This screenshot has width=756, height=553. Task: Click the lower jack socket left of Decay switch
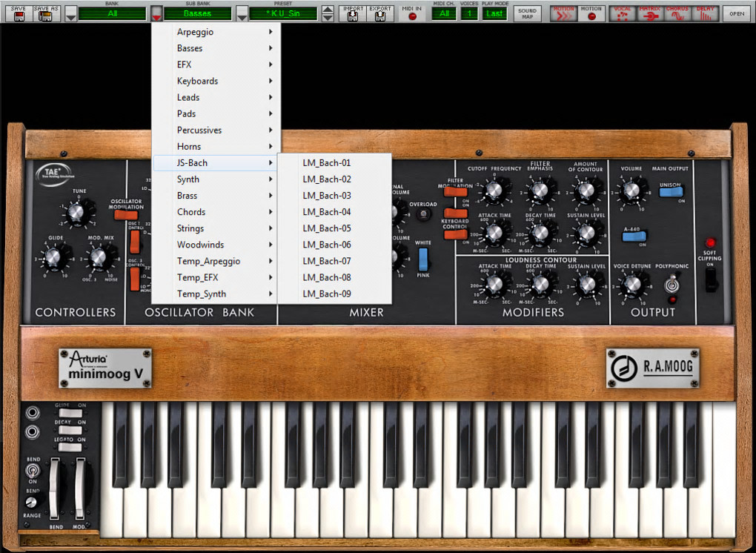pyautogui.click(x=33, y=431)
